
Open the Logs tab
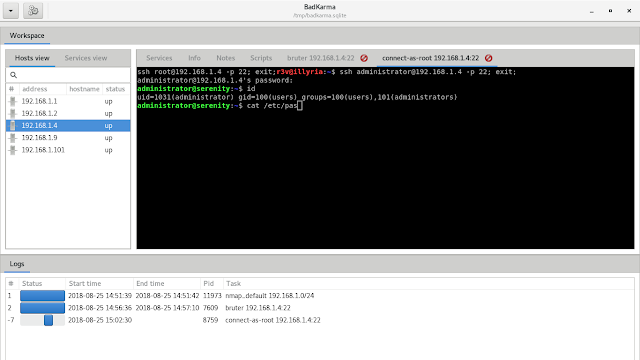coord(17,264)
